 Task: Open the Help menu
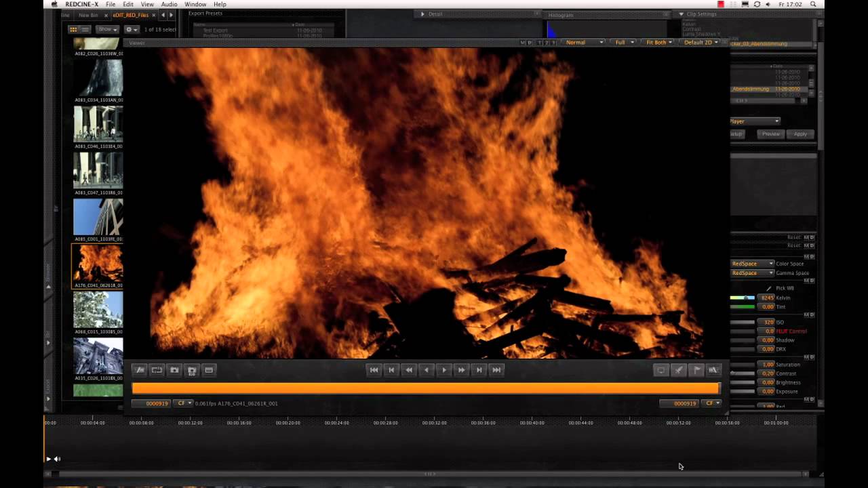[x=220, y=4]
